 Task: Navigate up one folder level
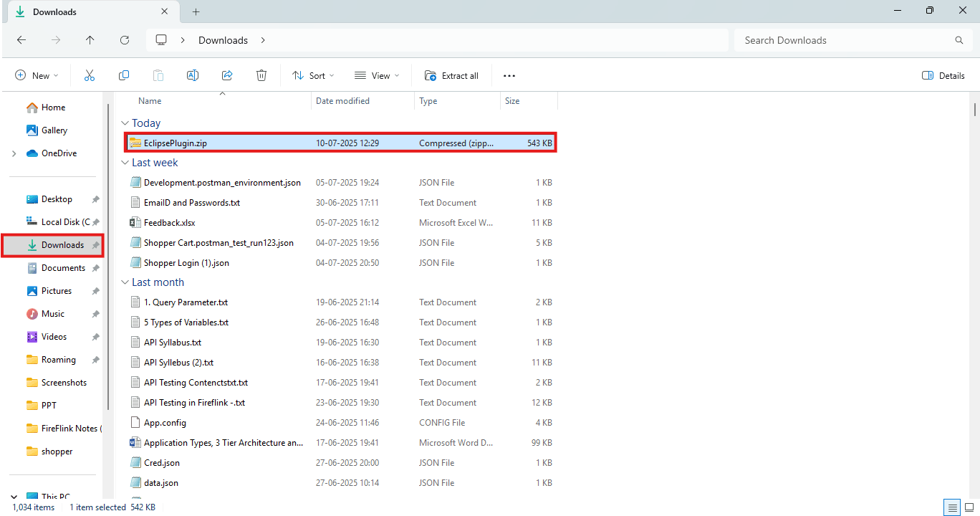pyautogui.click(x=90, y=40)
